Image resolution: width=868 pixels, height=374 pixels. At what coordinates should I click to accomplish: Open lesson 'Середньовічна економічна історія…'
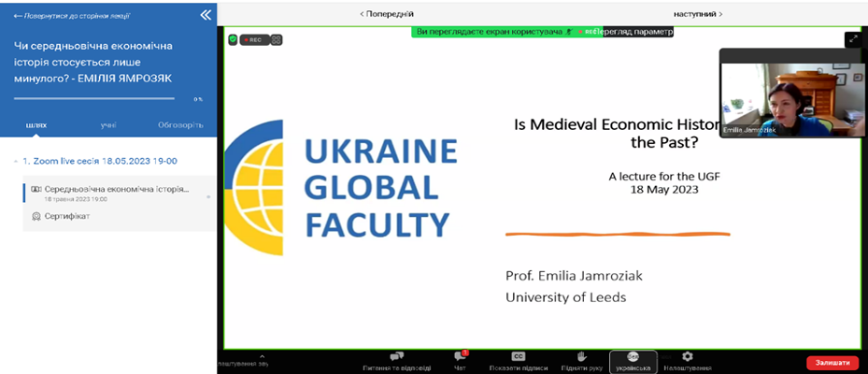point(116,189)
